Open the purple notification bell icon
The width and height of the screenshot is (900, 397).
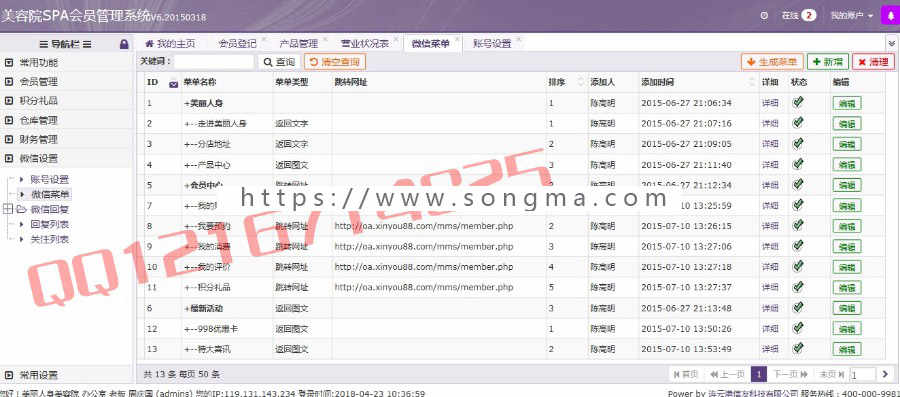[x=890, y=16]
